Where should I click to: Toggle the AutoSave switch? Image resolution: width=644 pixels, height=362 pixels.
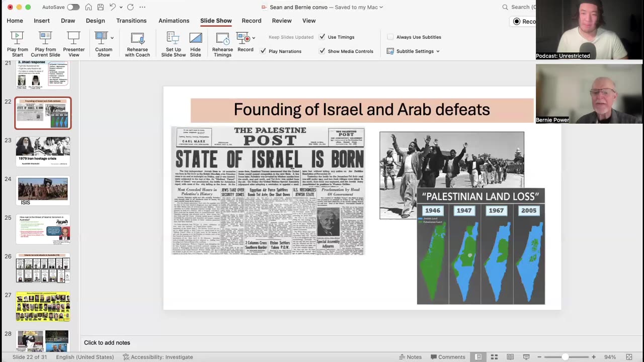73,7
